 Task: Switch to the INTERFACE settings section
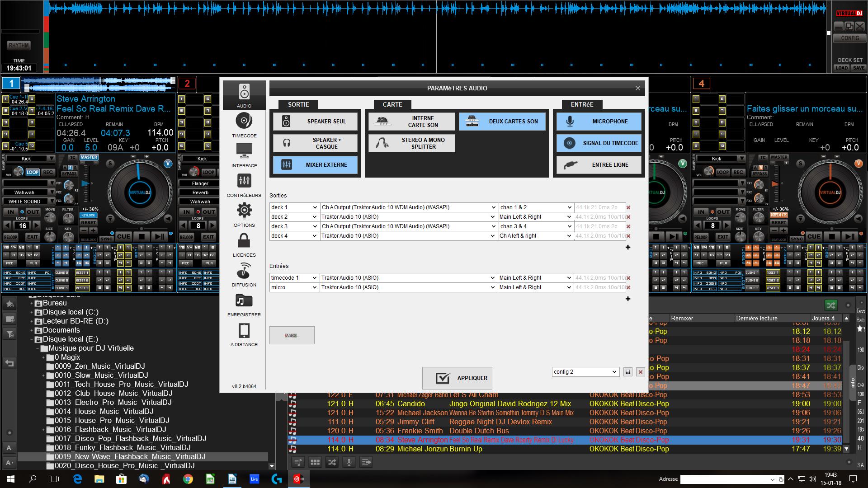244,155
